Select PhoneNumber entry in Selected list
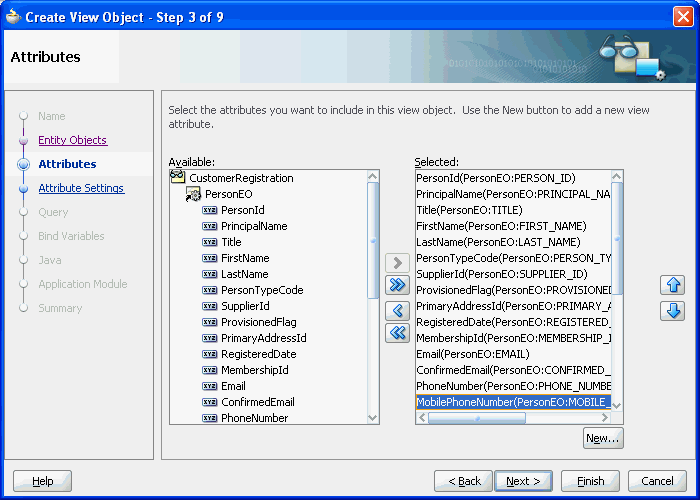The image size is (700, 500). (x=513, y=386)
